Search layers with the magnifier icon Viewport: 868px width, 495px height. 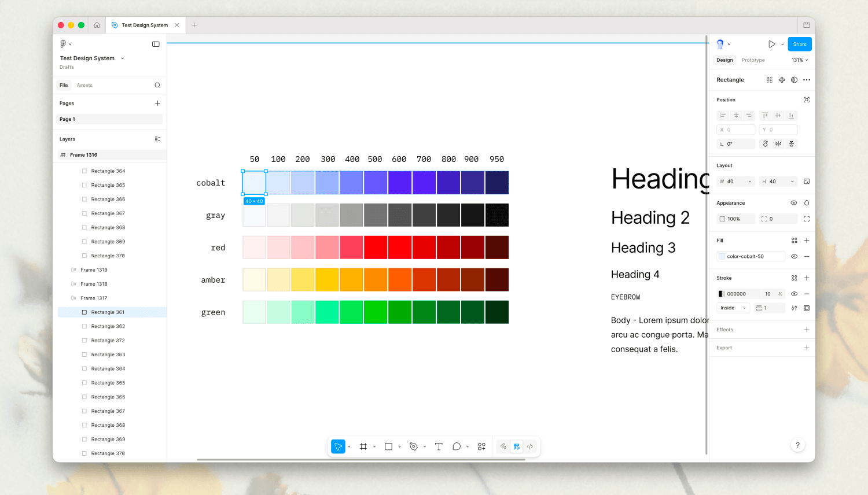click(157, 85)
